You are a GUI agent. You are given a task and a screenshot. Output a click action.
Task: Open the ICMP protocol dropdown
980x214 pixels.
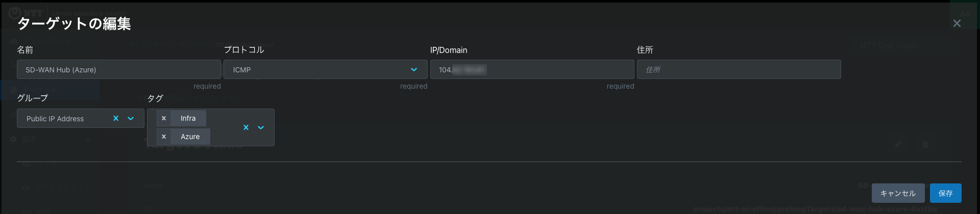[325, 69]
